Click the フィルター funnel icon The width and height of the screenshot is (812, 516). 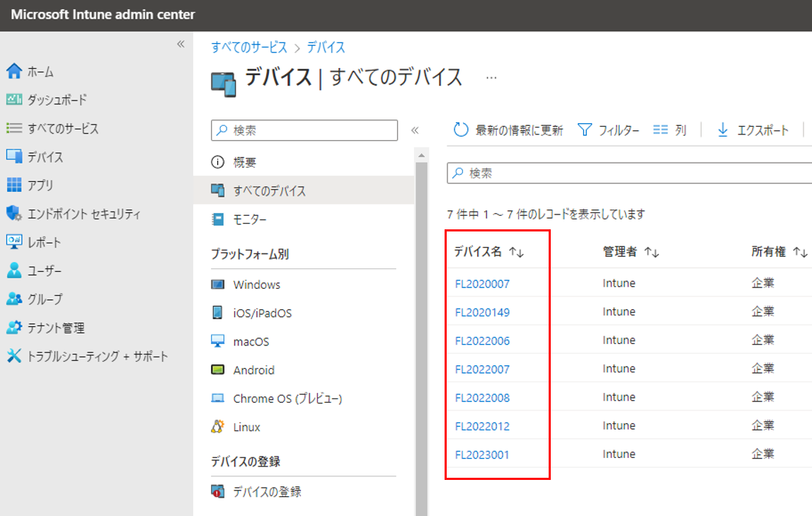pos(585,130)
